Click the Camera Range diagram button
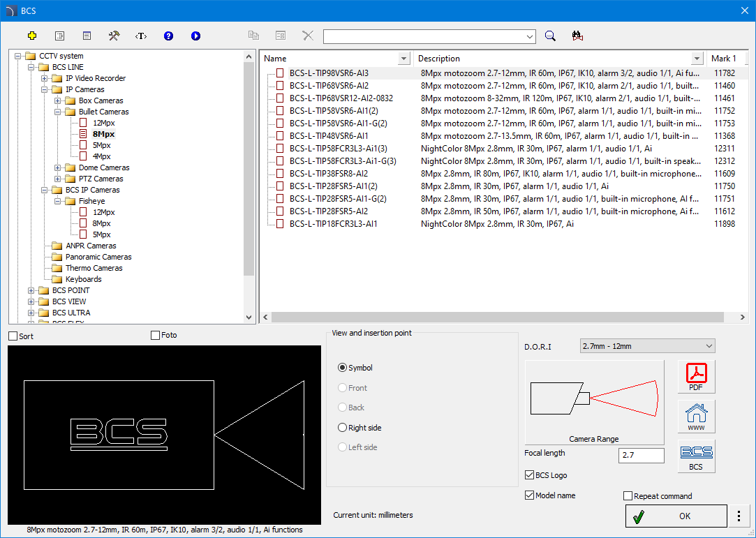Screen dimensions: 756x538 (x=594, y=403)
